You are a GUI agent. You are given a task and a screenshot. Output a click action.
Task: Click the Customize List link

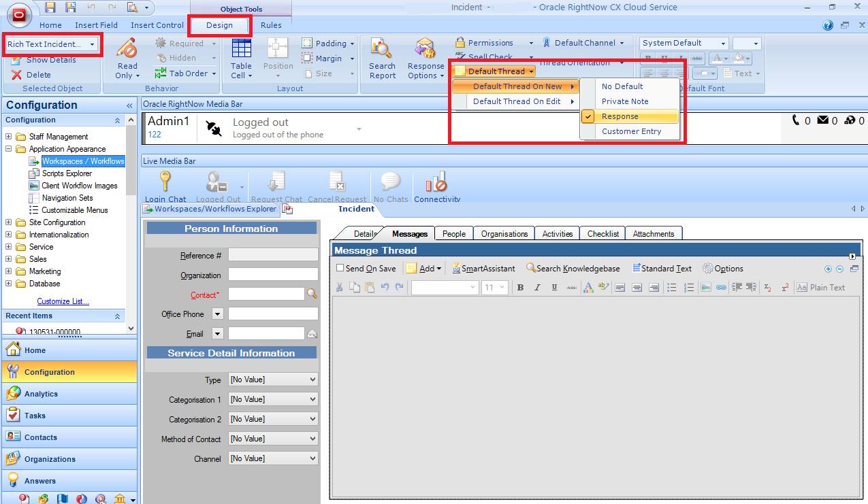(x=63, y=301)
